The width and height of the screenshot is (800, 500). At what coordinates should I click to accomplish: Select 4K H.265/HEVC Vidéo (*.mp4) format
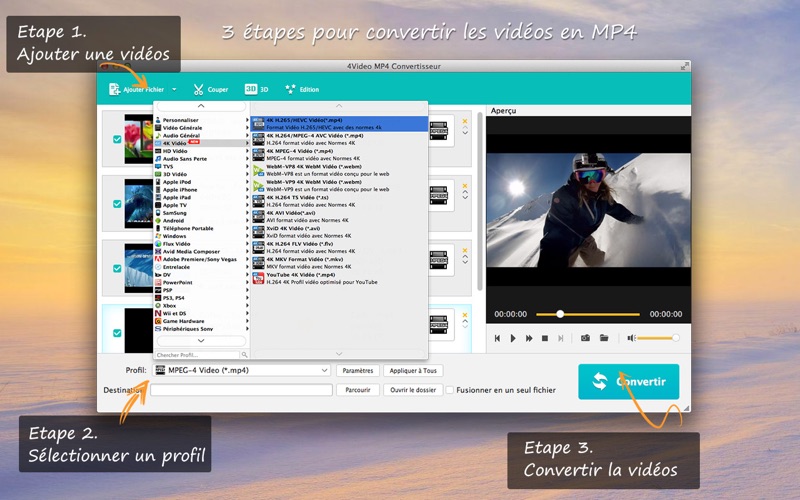[340, 124]
